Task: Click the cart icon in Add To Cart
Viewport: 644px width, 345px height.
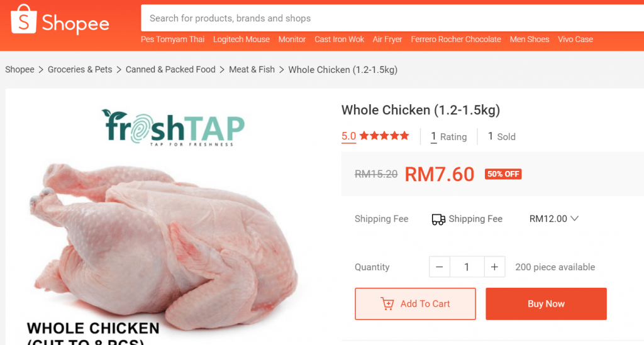Action: click(x=387, y=304)
